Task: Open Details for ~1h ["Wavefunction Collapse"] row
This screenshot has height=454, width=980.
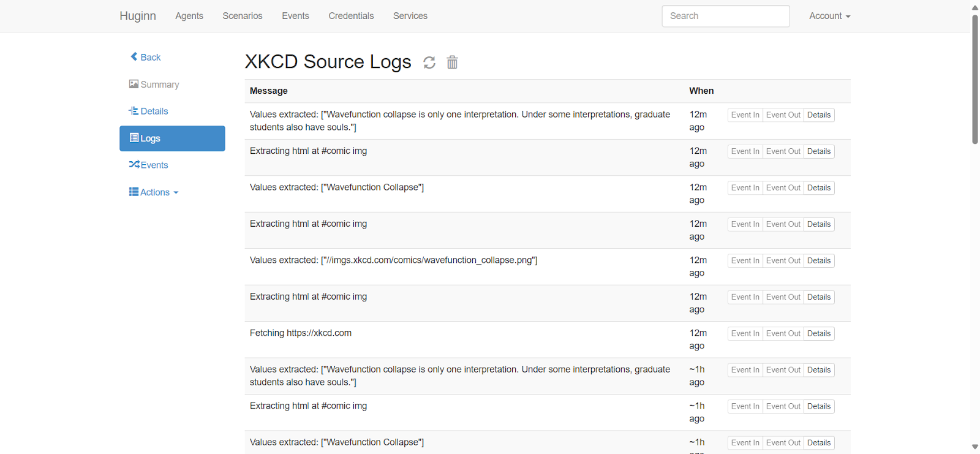Action: 819,443
